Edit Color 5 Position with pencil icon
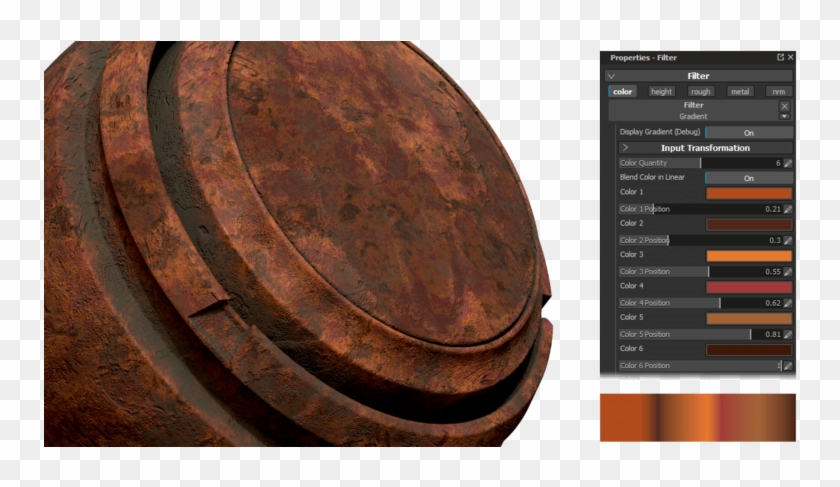Viewport: 840px width, 487px height. tap(788, 334)
